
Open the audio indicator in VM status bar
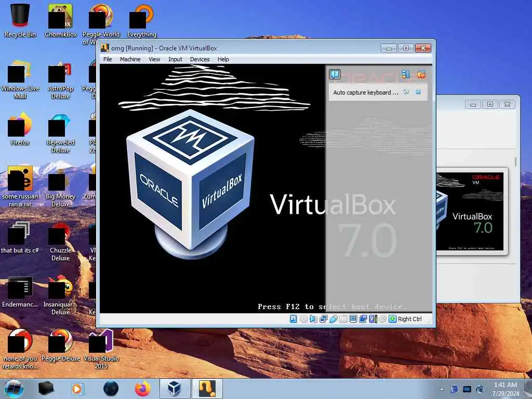[x=313, y=319]
